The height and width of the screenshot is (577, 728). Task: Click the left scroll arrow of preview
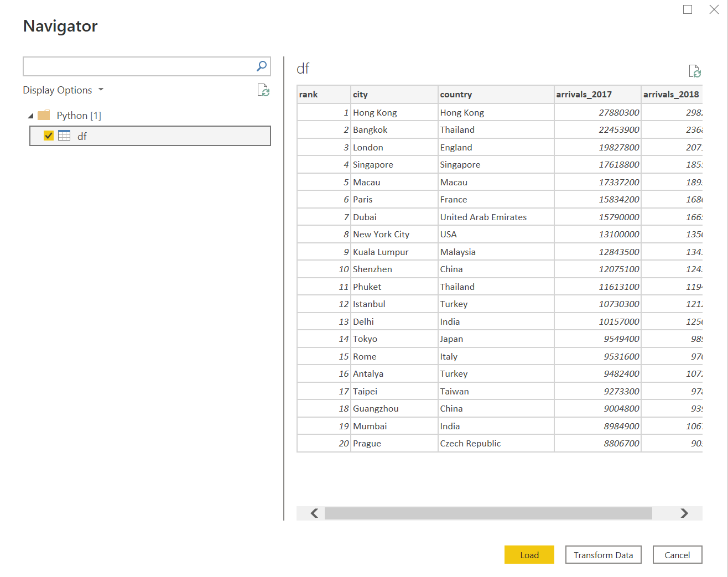coord(314,513)
